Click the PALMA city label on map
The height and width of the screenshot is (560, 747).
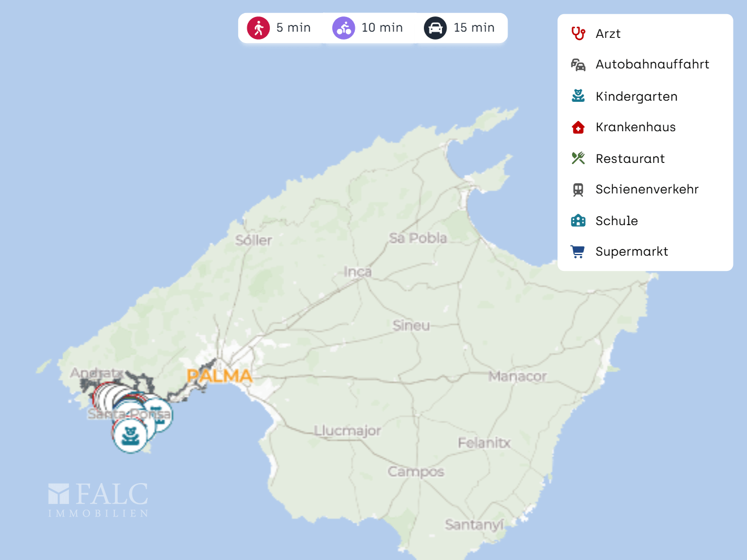[x=219, y=376]
